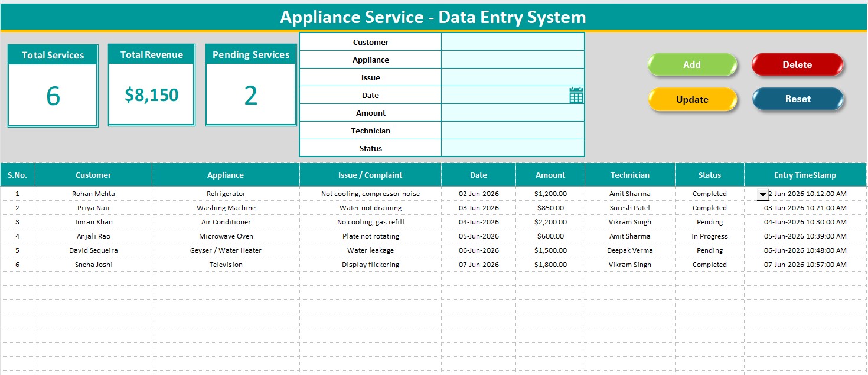The image size is (868, 375).
Task: Select the Issue input field
Action: pyautogui.click(x=513, y=77)
